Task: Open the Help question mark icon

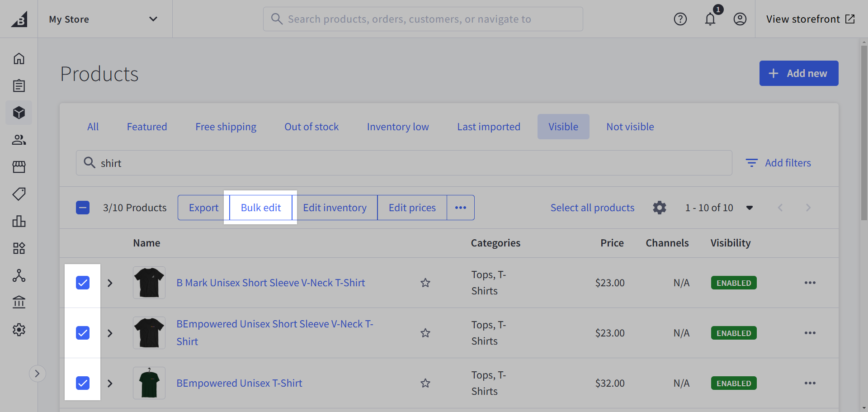Action: pos(680,19)
